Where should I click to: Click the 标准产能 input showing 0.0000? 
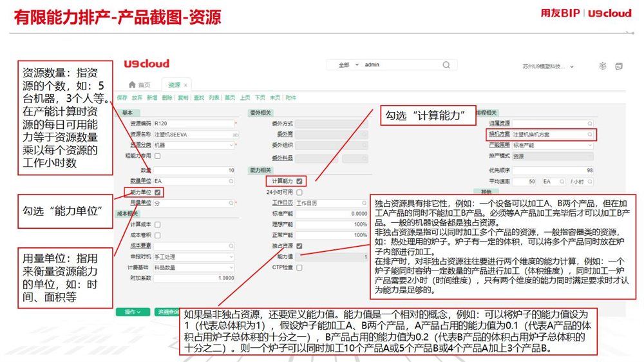click(x=332, y=214)
